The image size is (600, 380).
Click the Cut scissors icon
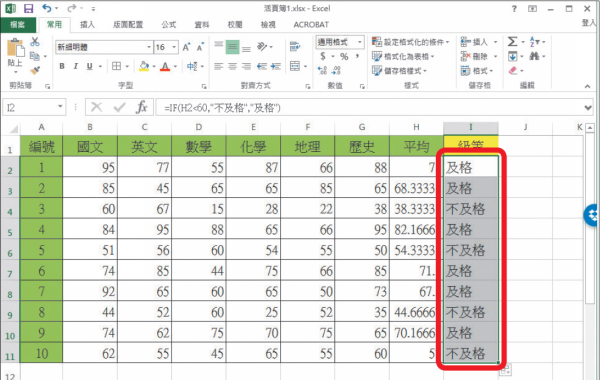(x=35, y=41)
